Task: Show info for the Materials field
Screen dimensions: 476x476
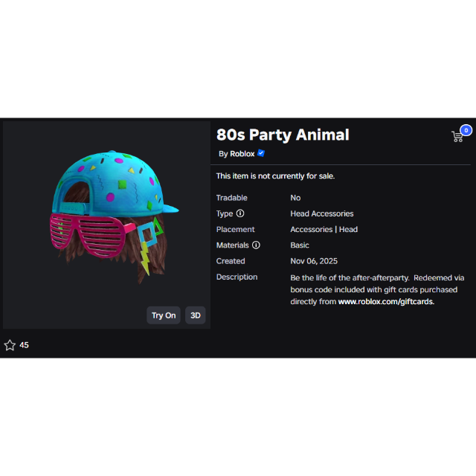Action: pyautogui.click(x=256, y=245)
